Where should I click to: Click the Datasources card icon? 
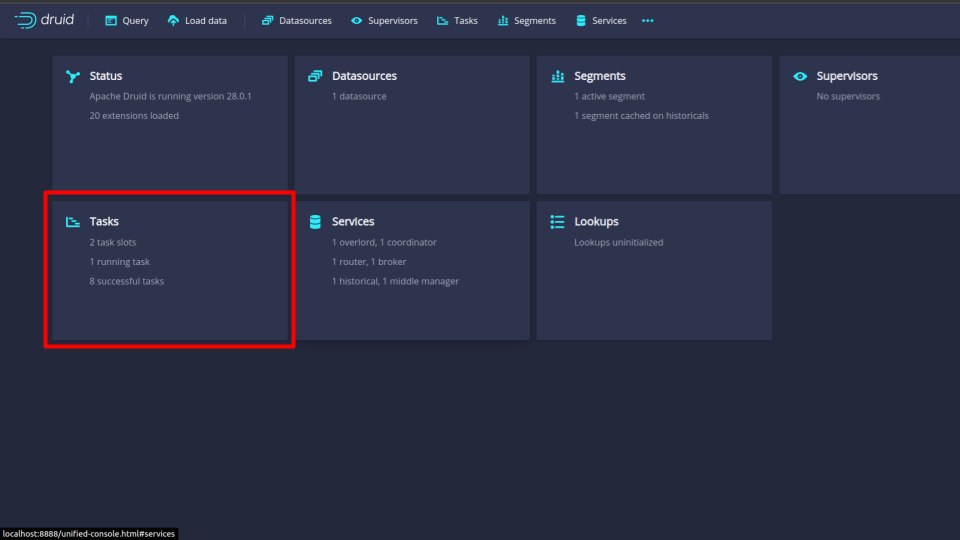point(315,76)
